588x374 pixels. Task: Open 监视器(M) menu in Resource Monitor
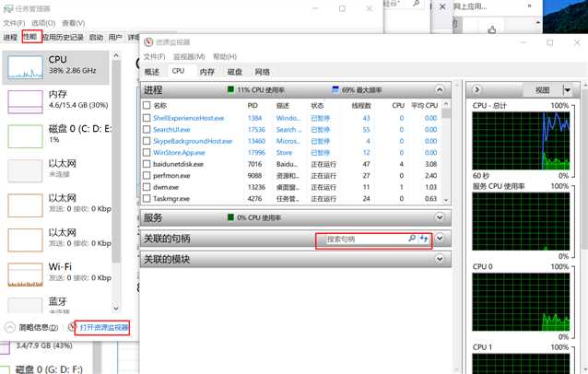[189, 56]
